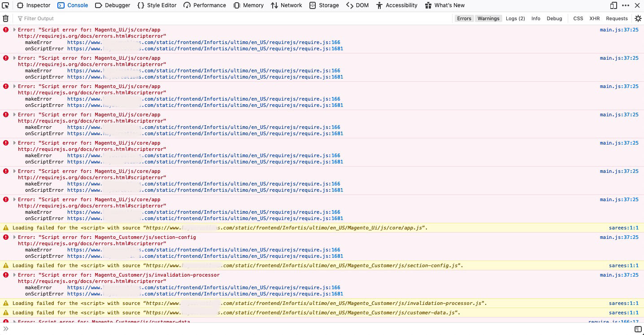The image size is (644, 335).
Task: Open the Debugger tab
Action: (113, 5)
